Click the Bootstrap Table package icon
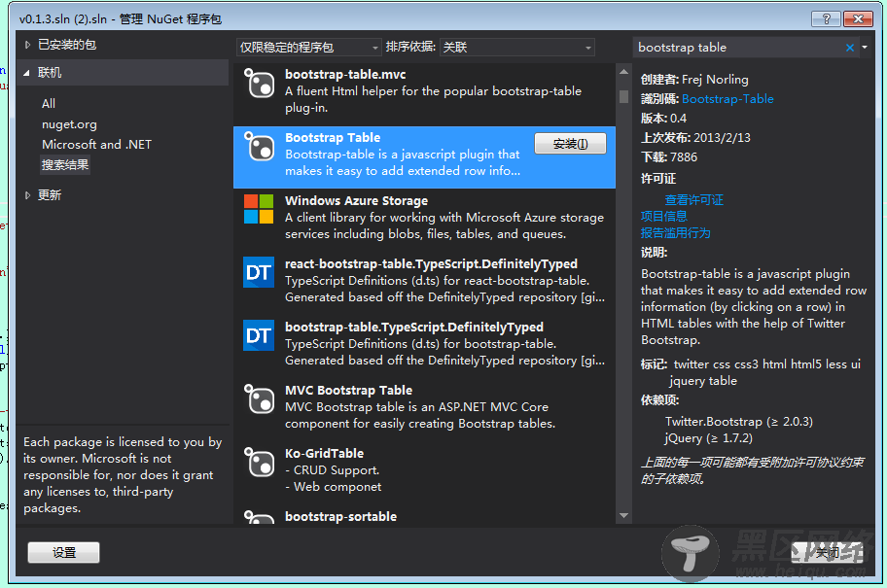887x588 pixels. click(x=259, y=147)
